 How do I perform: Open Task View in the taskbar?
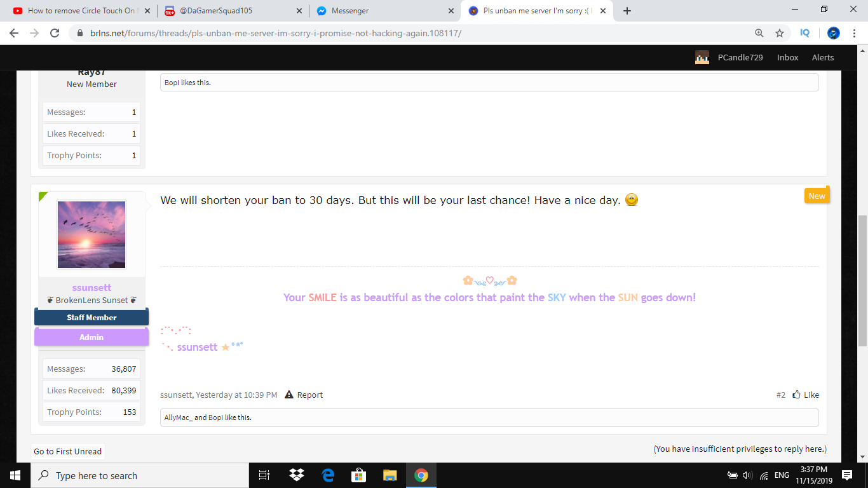pyautogui.click(x=264, y=475)
